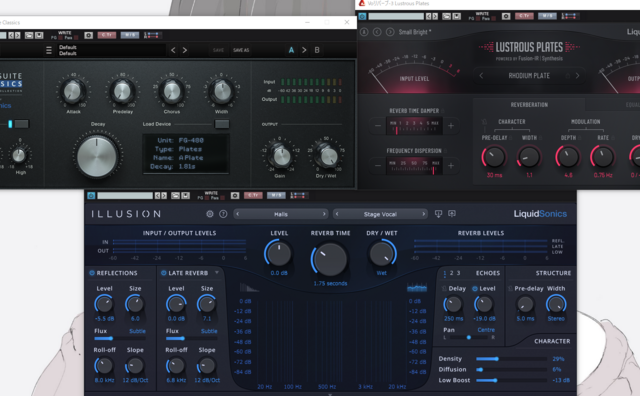Open Halls category dropdown in Illusion

[281, 214]
